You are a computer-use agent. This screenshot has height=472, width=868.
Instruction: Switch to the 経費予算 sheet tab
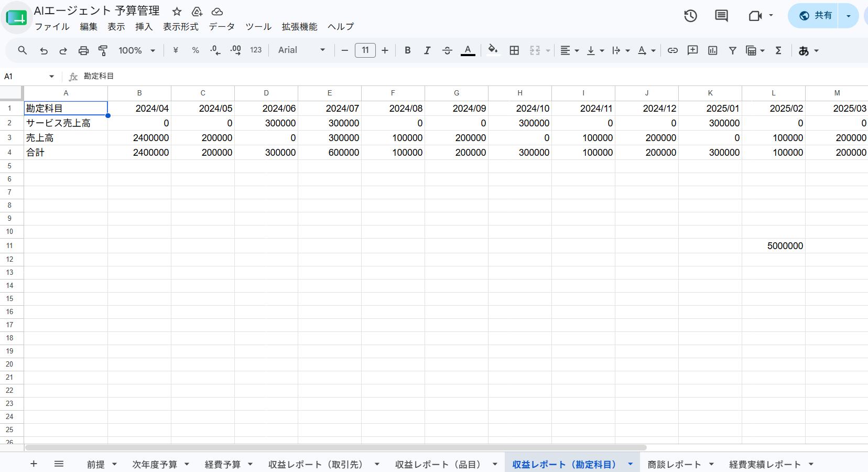[x=223, y=464]
